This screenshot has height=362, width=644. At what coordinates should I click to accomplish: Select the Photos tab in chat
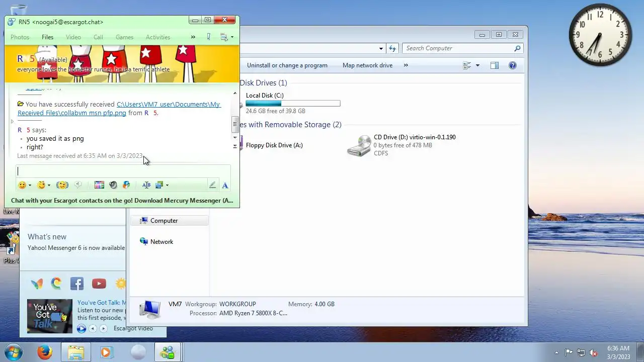point(20,37)
